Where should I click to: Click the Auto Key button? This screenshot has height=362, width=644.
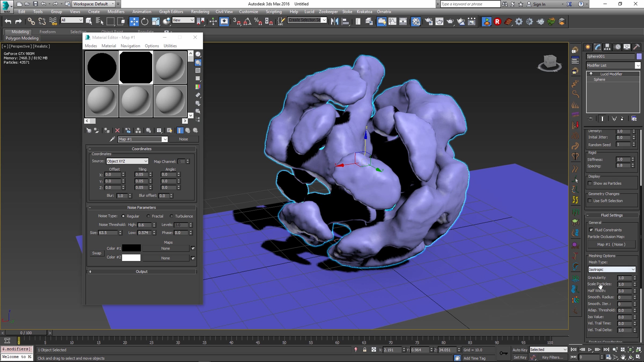pos(520,350)
